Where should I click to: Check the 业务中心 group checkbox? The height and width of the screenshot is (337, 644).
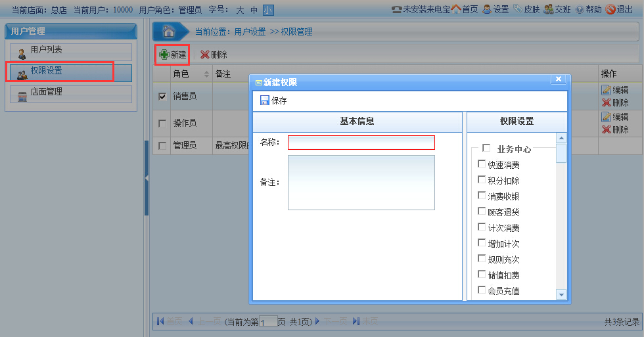point(486,148)
